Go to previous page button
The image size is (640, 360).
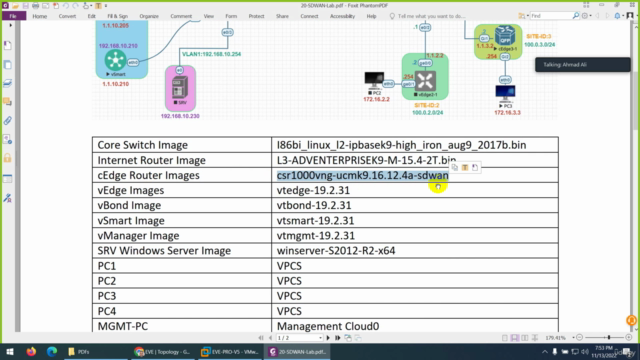(x=270, y=338)
